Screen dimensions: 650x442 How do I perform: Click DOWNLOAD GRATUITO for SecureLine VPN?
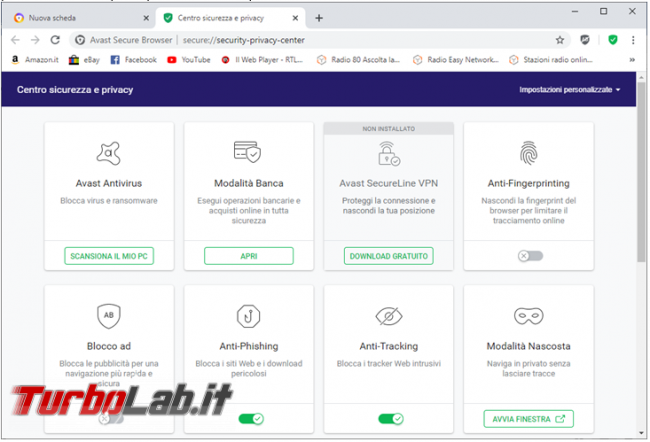388,256
